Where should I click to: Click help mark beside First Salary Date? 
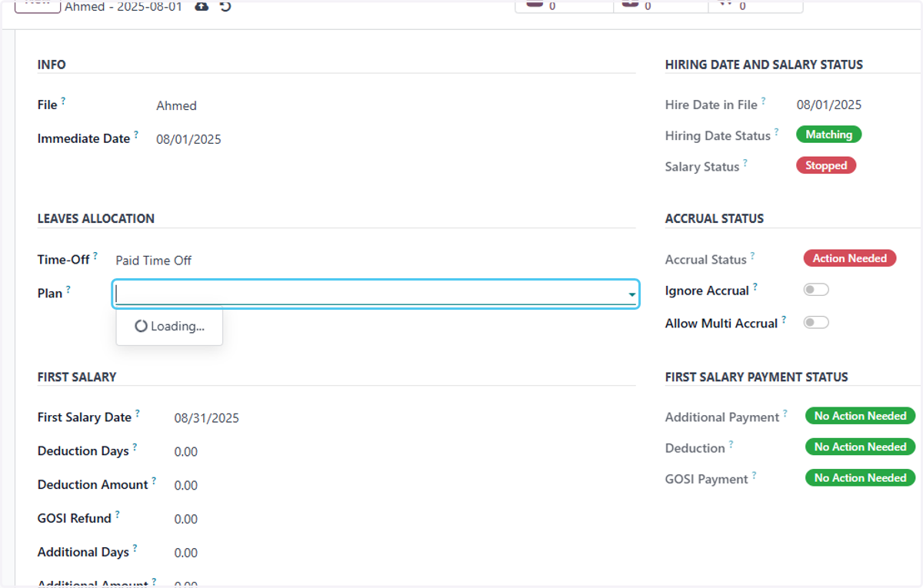138,414
